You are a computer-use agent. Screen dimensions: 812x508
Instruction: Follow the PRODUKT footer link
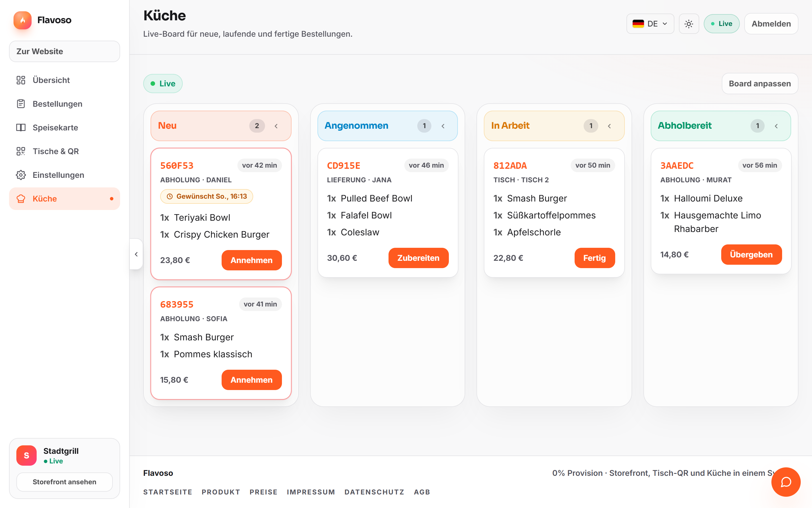(221, 492)
